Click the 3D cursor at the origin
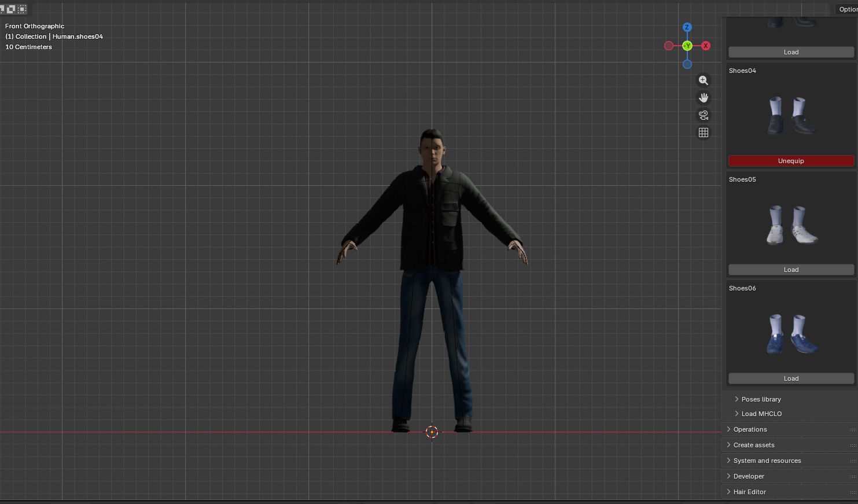This screenshot has width=858, height=504. (x=432, y=432)
